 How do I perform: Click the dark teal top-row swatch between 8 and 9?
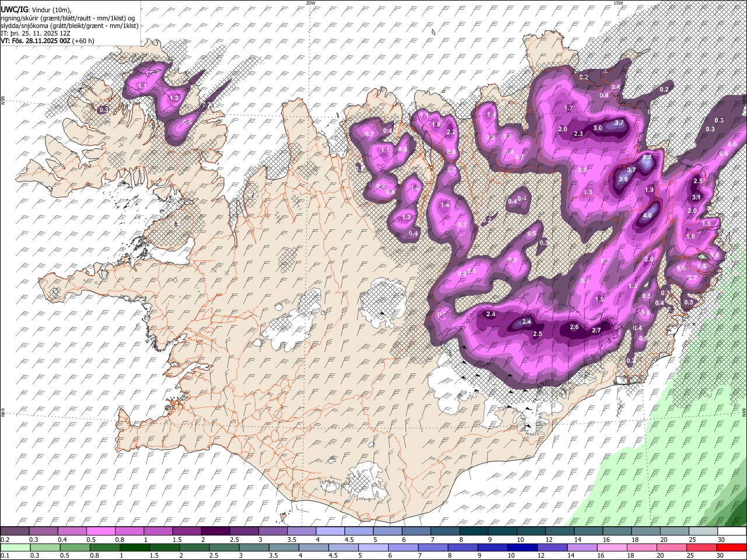point(473,531)
